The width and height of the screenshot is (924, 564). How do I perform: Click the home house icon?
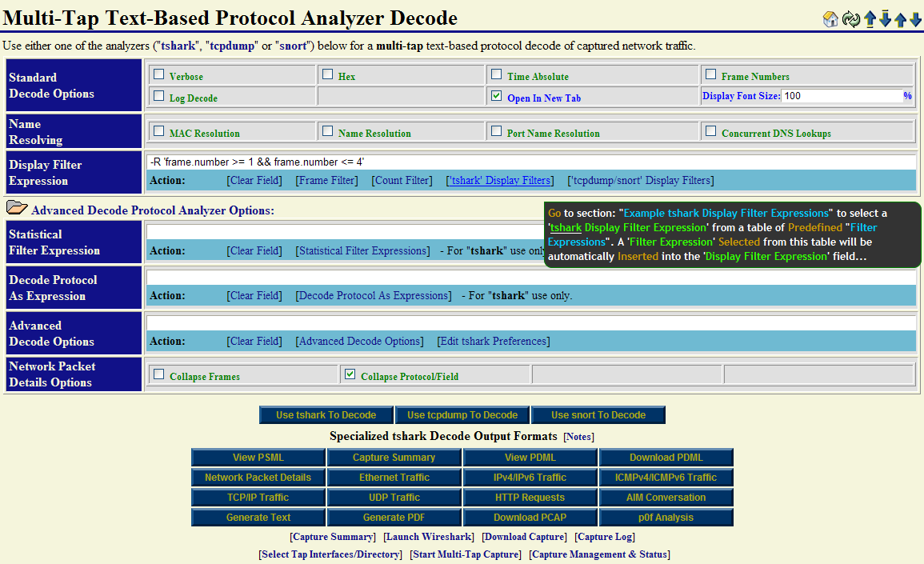830,19
